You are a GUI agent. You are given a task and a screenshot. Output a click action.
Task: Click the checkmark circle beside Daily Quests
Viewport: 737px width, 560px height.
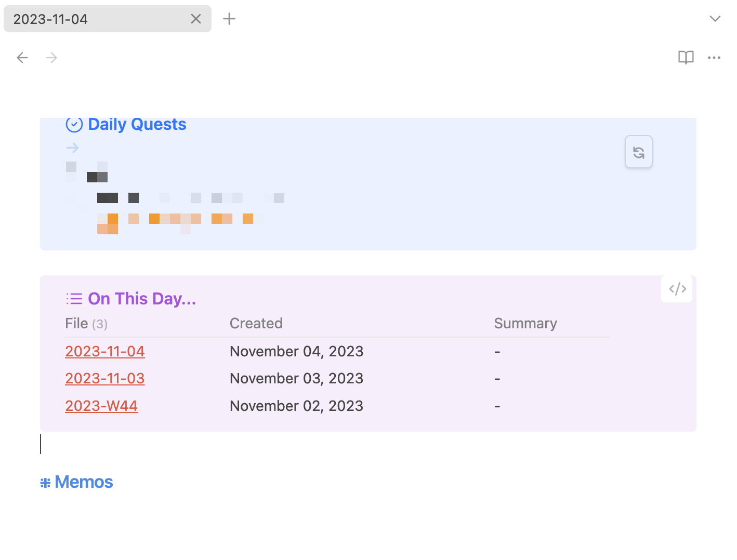tap(74, 124)
